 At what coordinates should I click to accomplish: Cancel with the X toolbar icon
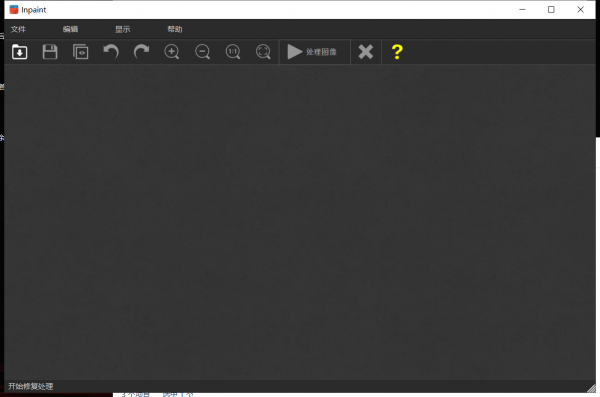pyautogui.click(x=366, y=52)
